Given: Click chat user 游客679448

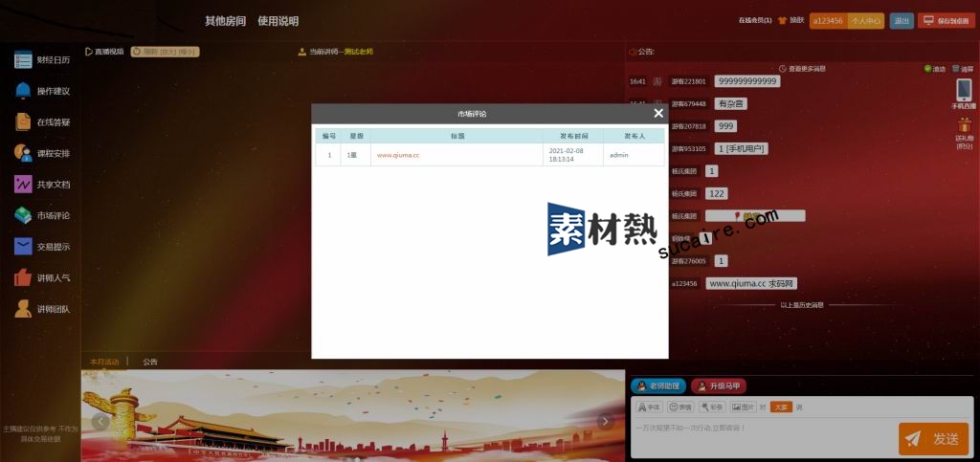Looking at the screenshot, I should [688, 103].
